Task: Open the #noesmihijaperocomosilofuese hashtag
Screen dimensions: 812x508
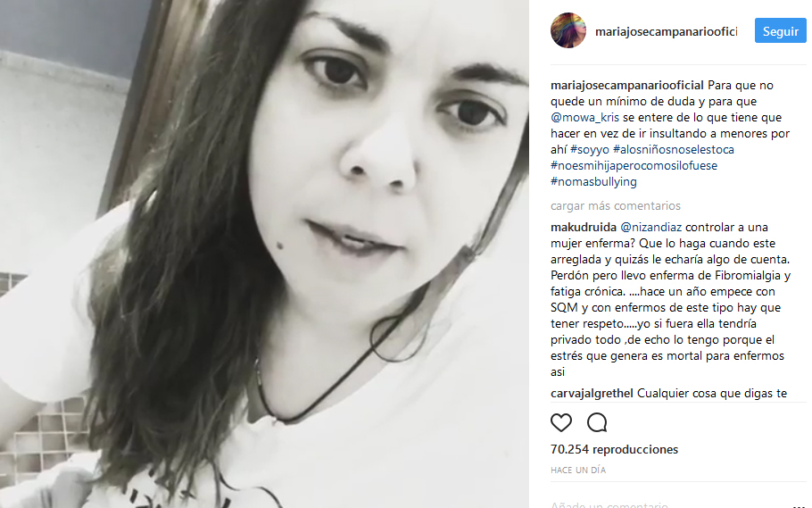Action: (634, 166)
